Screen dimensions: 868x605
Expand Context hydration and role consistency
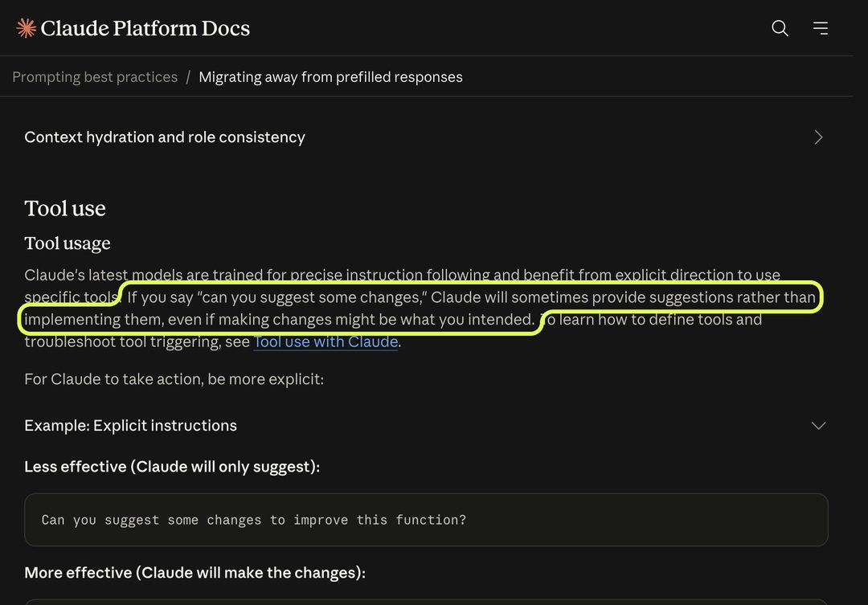tap(425, 137)
